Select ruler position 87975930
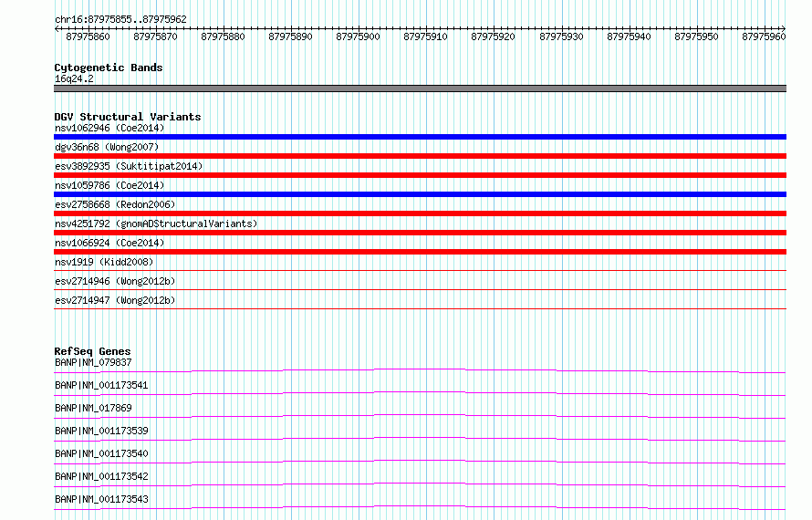 point(561,36)
